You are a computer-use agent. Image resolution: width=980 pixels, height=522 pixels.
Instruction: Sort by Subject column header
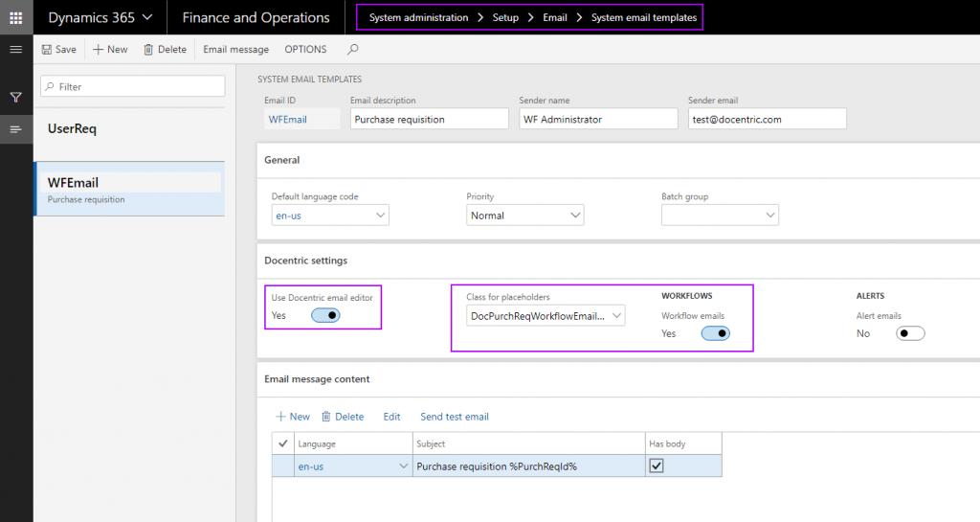click(x=528, y=443)
